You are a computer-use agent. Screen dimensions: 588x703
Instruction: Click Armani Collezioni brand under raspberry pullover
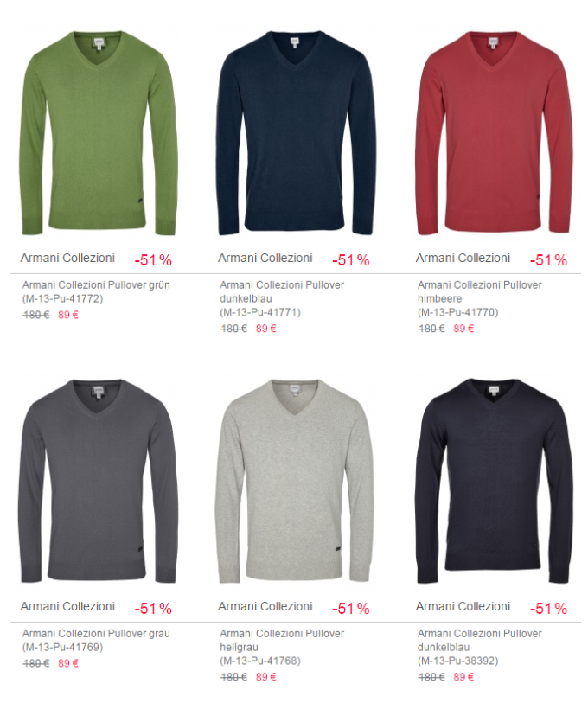463,259
